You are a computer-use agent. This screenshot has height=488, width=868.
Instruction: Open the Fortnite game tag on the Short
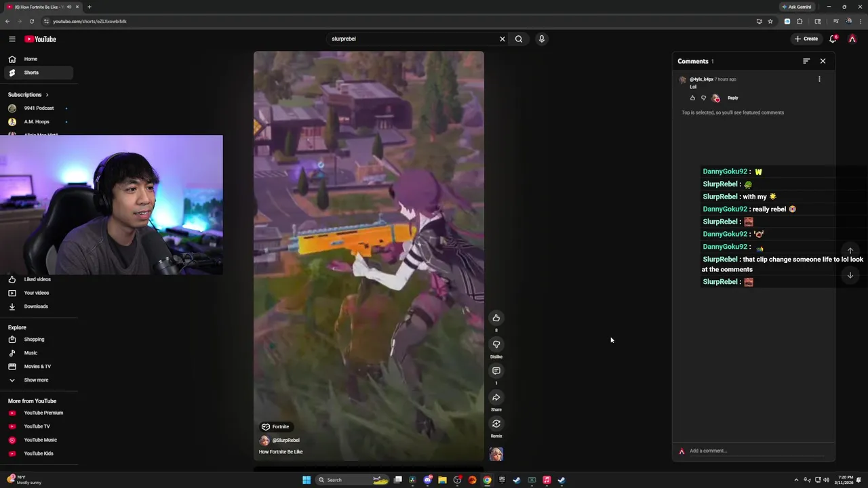(x=276, y=427)
